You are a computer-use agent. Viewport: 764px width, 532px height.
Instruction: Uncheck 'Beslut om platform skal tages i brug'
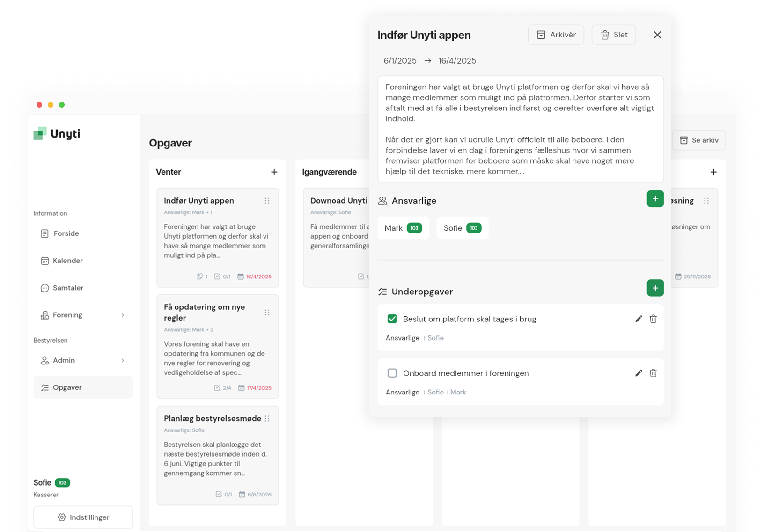pos(392,319)
